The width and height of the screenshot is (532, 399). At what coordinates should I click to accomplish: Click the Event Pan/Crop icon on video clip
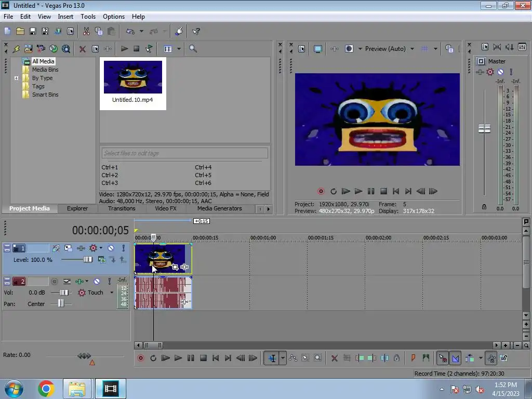pos(175,267)
